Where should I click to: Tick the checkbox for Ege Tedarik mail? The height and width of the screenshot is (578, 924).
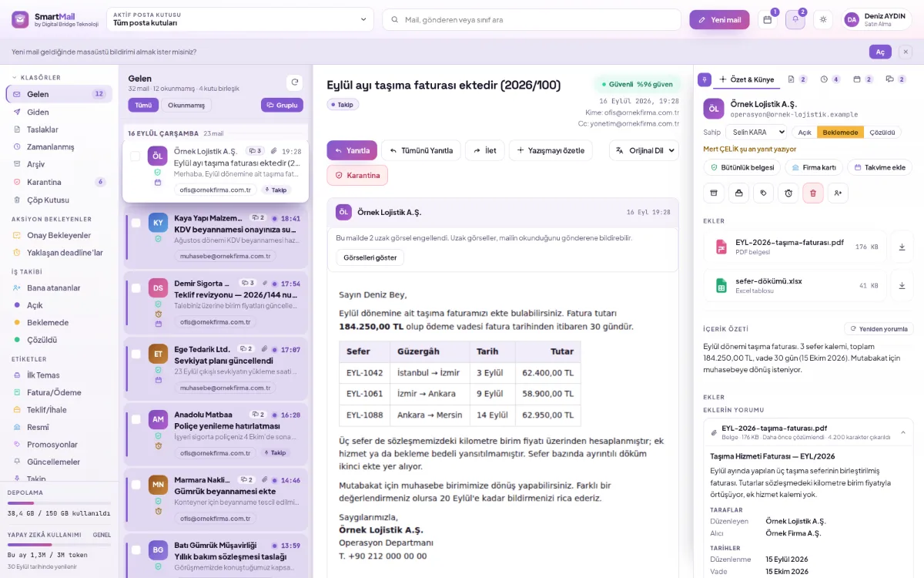pyautogui.click(x=136, y=354)
